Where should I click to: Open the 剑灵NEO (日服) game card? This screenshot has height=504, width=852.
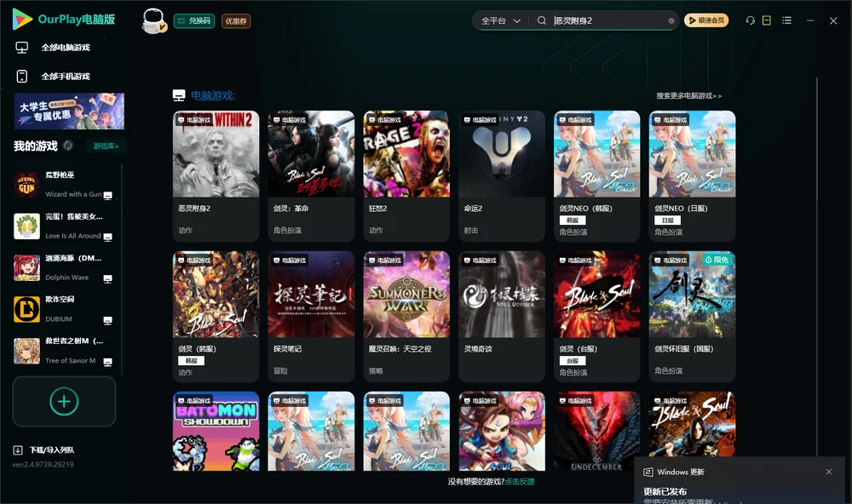click(x=692, y=176)
